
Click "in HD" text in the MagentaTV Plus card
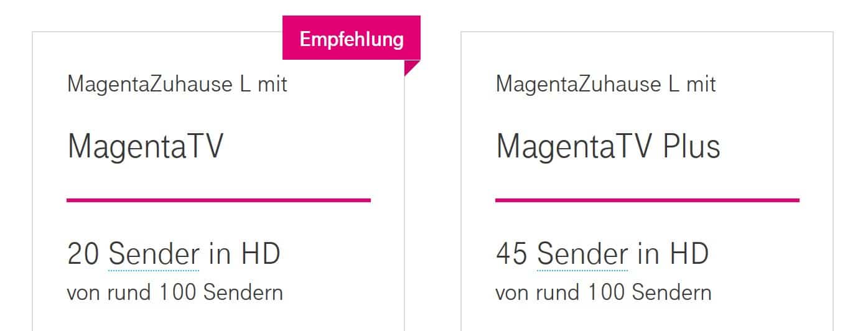pyautogui.click(x=673, y=254)
